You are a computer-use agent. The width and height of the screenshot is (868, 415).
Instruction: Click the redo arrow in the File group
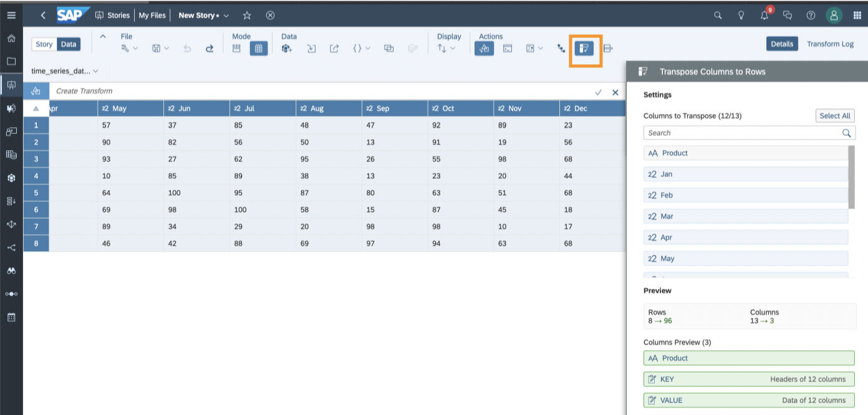click(210, 49)
